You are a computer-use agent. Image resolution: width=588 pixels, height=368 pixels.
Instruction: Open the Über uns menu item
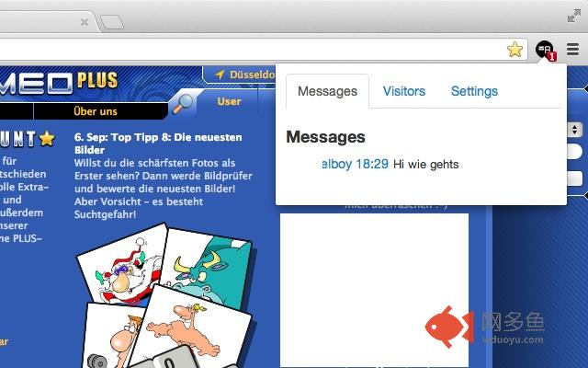96,111
